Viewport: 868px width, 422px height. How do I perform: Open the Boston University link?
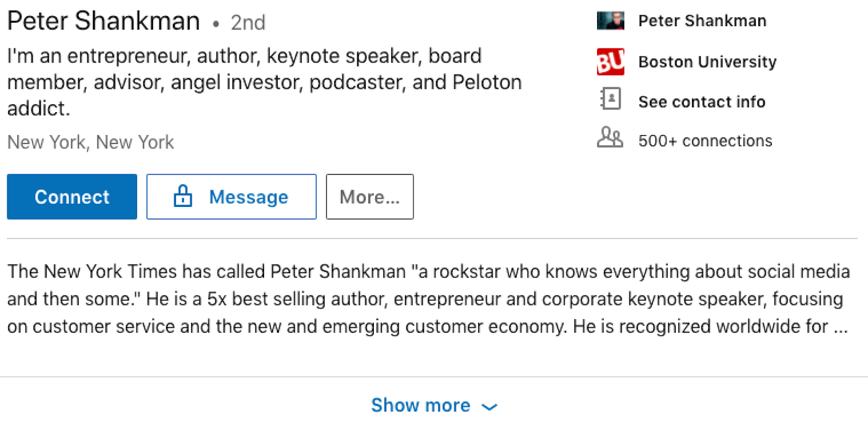[707, 62]
